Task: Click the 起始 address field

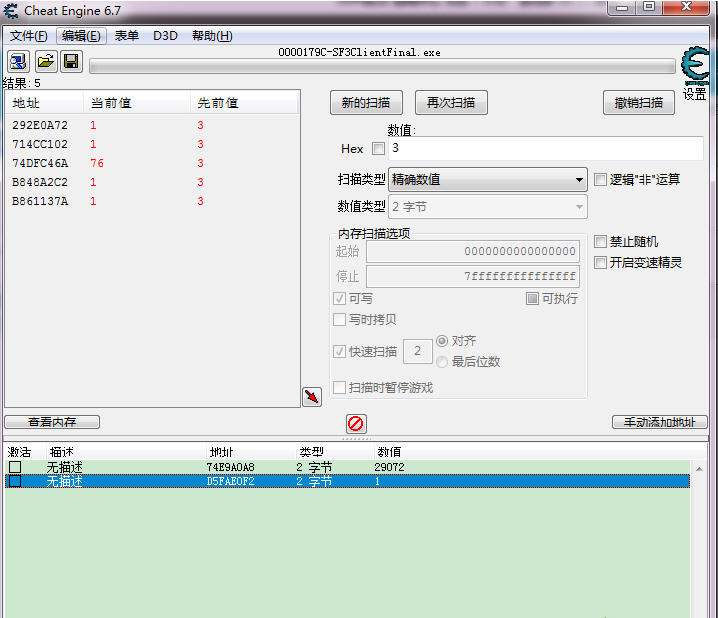Action: pos(473,251)
